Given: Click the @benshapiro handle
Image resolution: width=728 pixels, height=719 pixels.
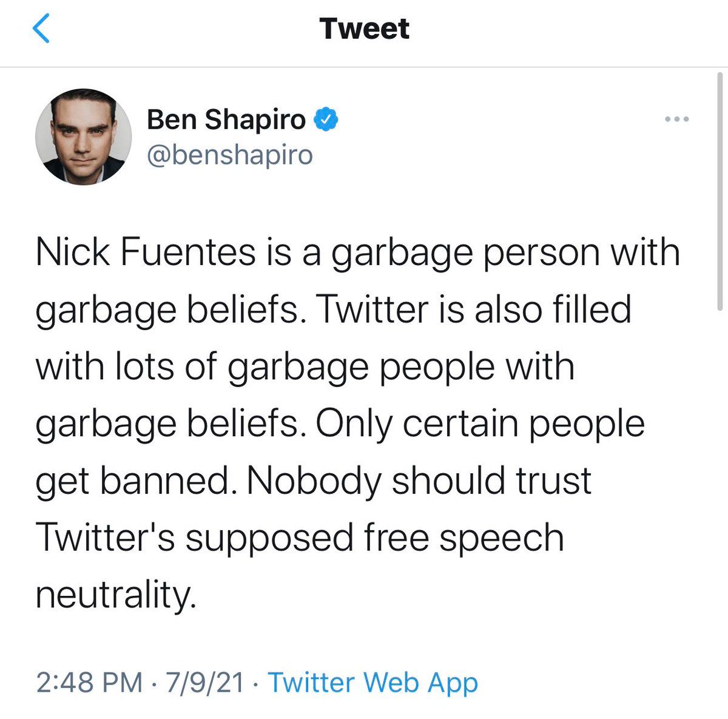Looking at the screenshot, I should [x=230, y=155].
